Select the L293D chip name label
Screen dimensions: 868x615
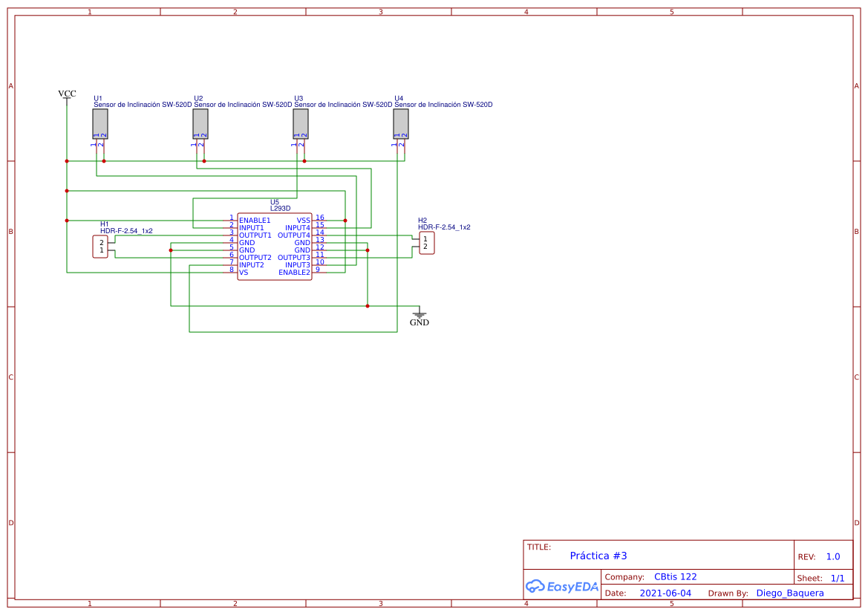tap(280, 209)
